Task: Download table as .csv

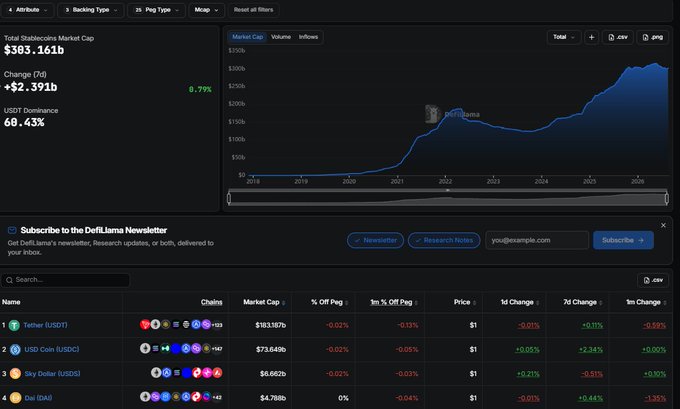Action: 653,280
